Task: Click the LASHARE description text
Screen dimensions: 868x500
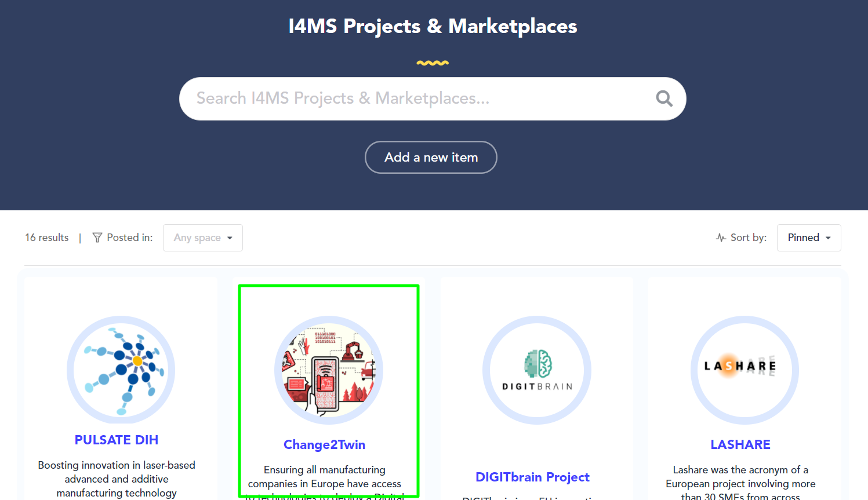Action: tap(740, 482)
